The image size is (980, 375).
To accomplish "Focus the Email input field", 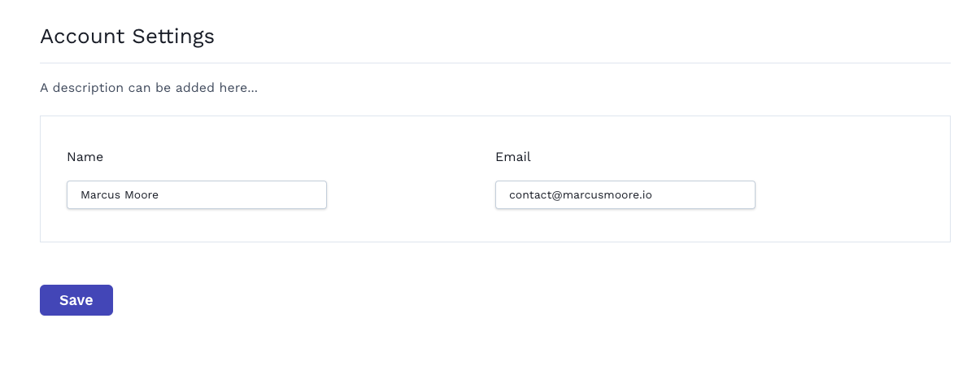I will click(x=625, y=195).
